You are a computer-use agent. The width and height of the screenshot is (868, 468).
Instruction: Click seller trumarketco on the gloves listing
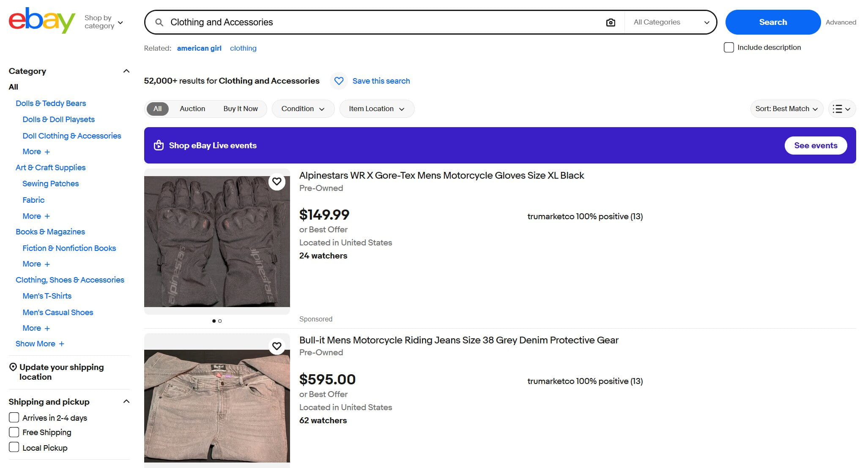point(585,217)
